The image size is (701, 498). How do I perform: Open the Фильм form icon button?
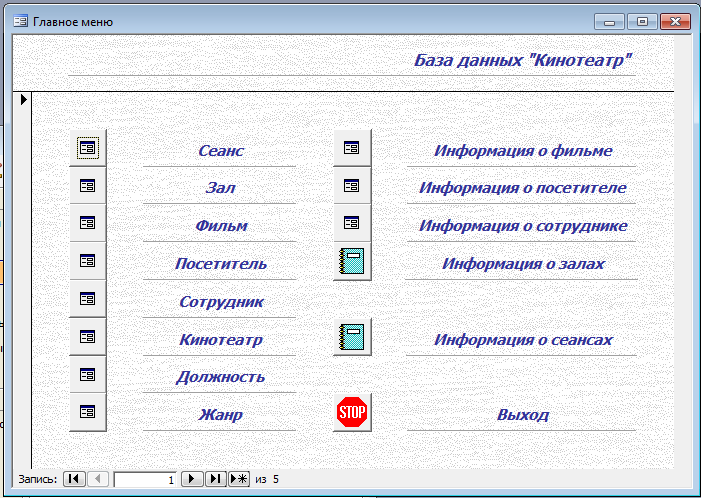click(88, 223)
